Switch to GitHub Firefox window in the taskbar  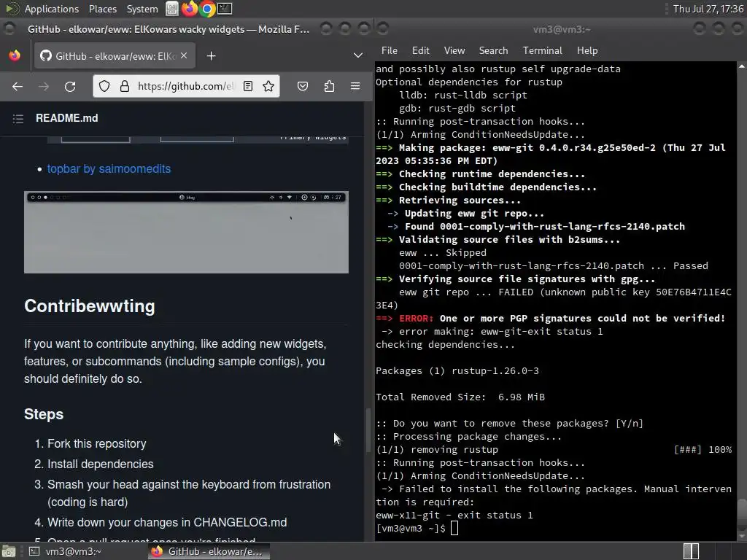point(208,551)
